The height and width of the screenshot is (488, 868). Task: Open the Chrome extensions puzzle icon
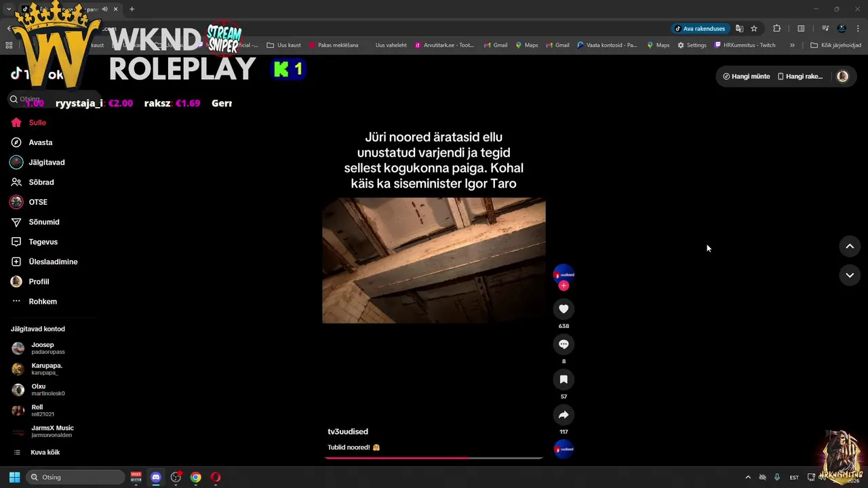click(777, 28)
